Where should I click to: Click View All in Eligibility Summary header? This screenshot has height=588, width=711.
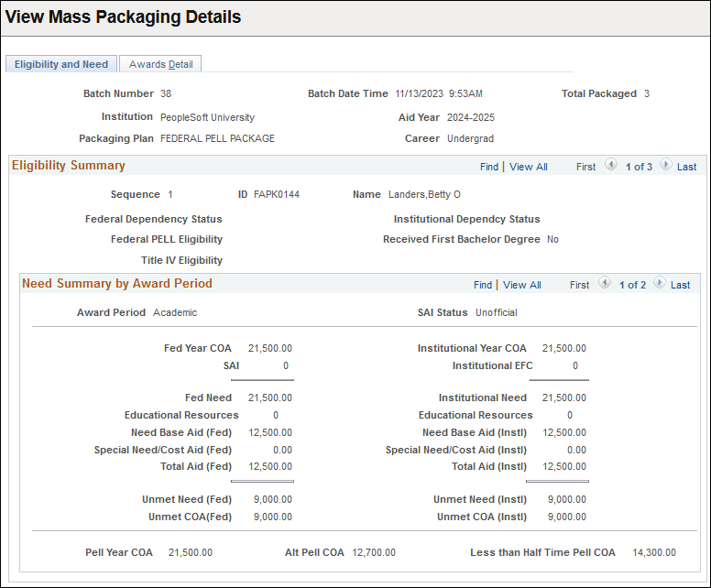pos(529,167)
